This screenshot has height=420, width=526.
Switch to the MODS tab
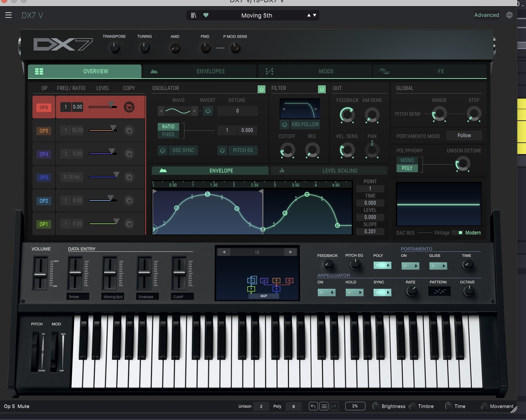(x=315, y=71)
